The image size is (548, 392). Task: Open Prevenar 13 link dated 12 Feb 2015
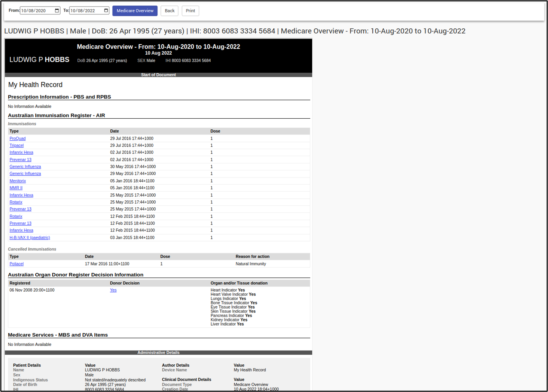[x=20, y=223]
